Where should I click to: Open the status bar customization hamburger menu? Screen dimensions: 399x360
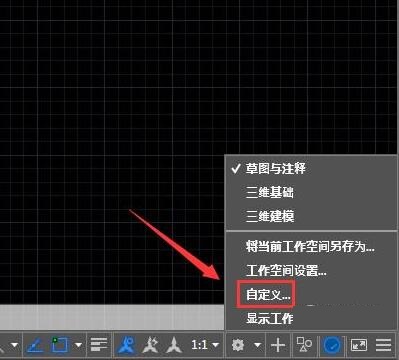(x=383, y=345)
